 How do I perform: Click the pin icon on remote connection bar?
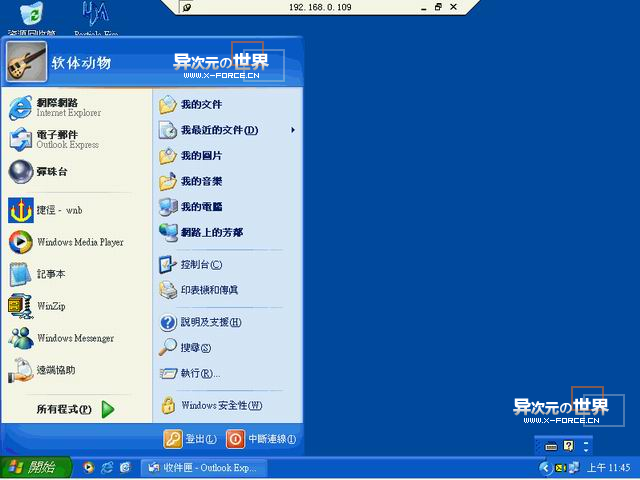tap(187, 7)
